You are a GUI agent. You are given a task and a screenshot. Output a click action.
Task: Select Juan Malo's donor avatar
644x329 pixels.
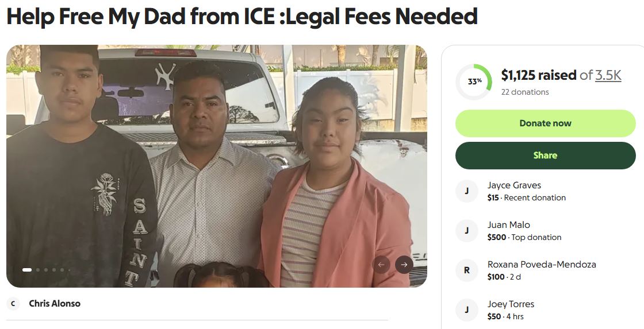(x=466, y=231)
